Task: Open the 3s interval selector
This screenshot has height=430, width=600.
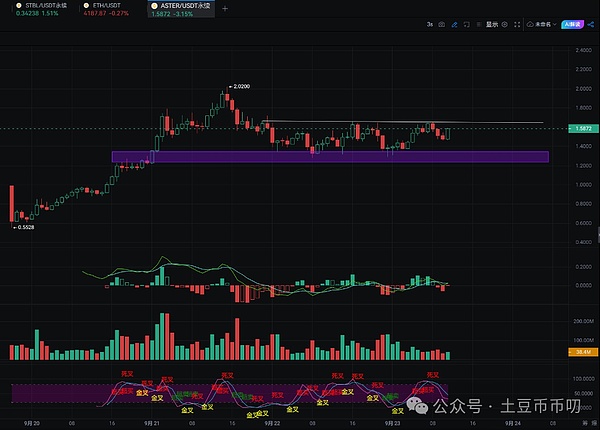Action: (x=431, y=23)
